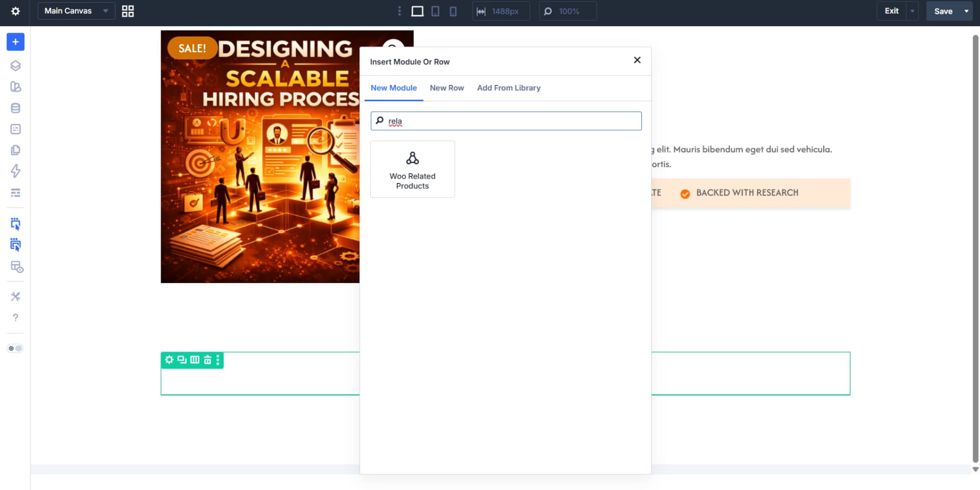
Task: Open row settings with the gear icon
Action: (x=168, y=360)
